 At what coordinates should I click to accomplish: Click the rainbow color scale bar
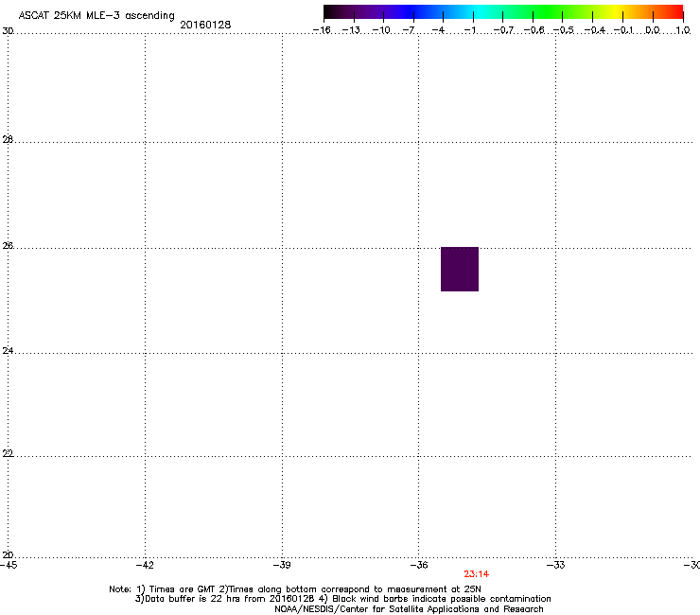pos(503,12)
